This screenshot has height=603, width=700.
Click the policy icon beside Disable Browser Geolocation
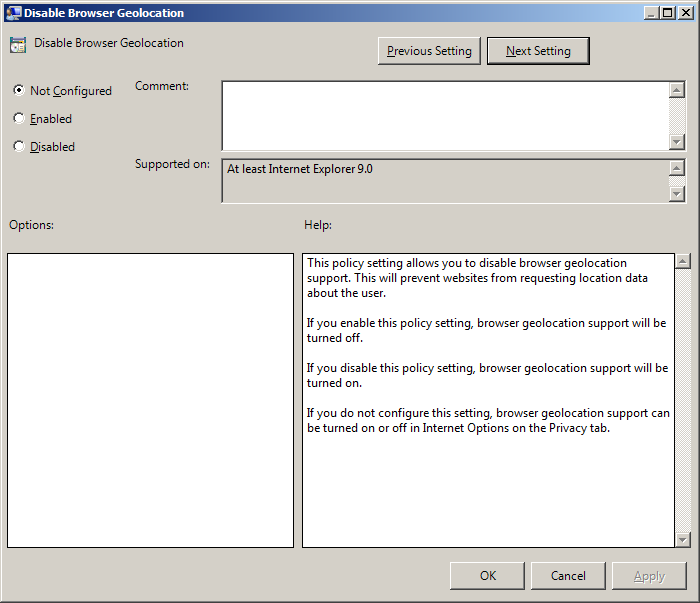(x=18, y=45)
